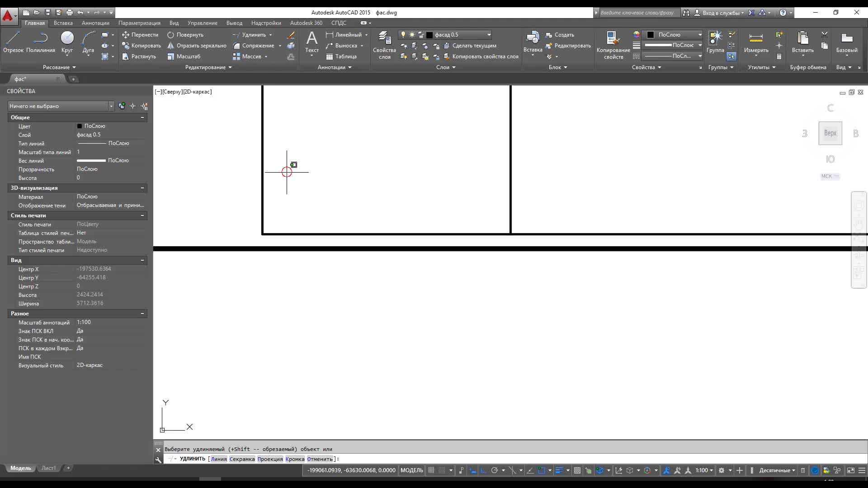The width and height of the screenshot is (868, 488).
Task: Add a new drawing tab with plus button
Action: [73, 79]
